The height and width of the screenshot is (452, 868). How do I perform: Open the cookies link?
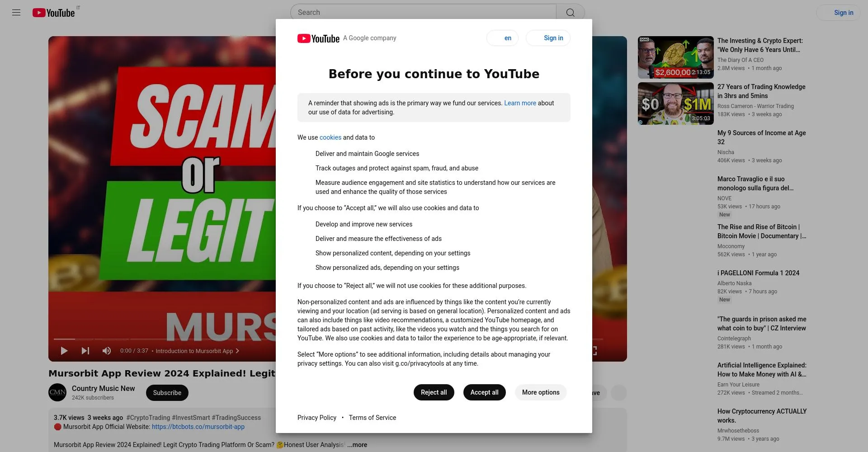click(330, 137)
